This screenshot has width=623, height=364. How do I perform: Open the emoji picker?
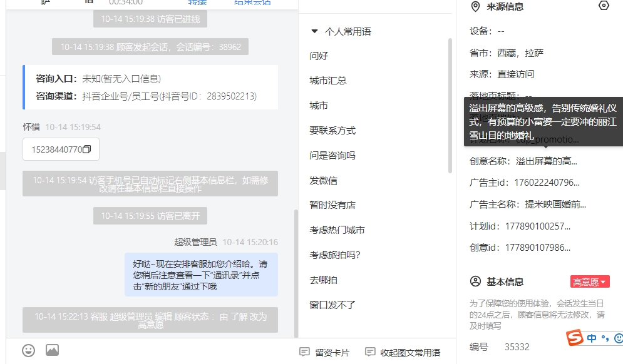(x=28, y=350)
